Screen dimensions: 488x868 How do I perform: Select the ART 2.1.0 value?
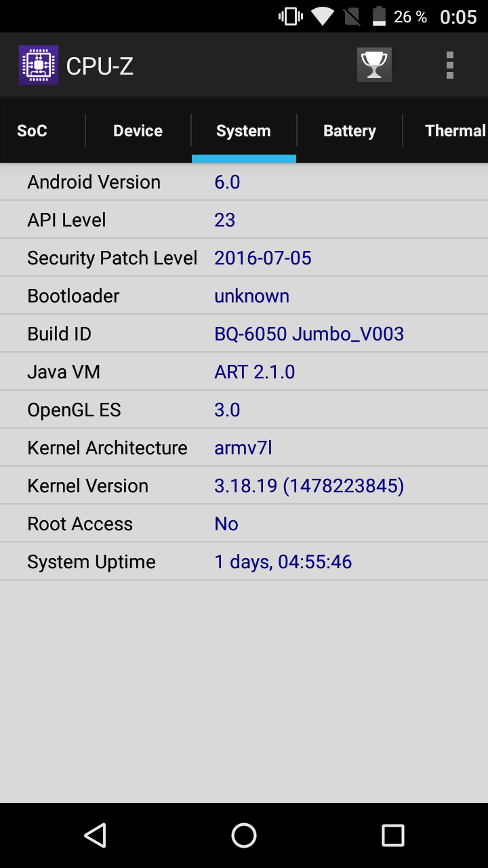(x=254, y=372)
